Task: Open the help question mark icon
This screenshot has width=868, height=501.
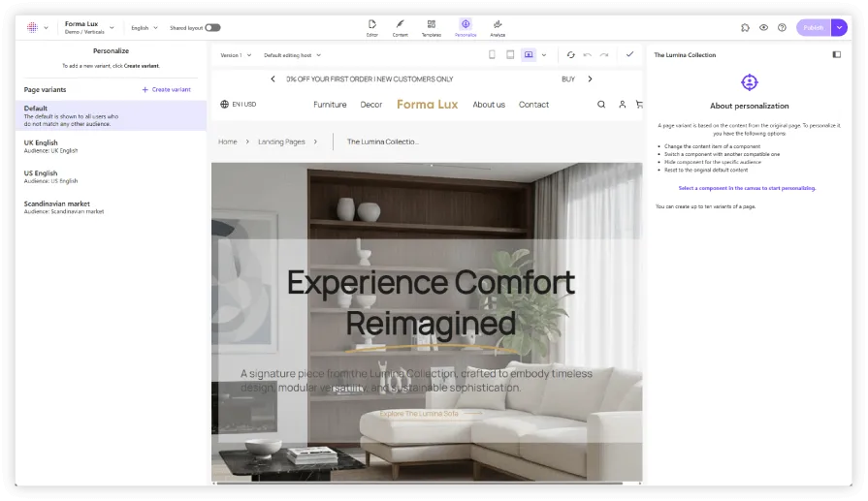Action: tap(782, 28)
